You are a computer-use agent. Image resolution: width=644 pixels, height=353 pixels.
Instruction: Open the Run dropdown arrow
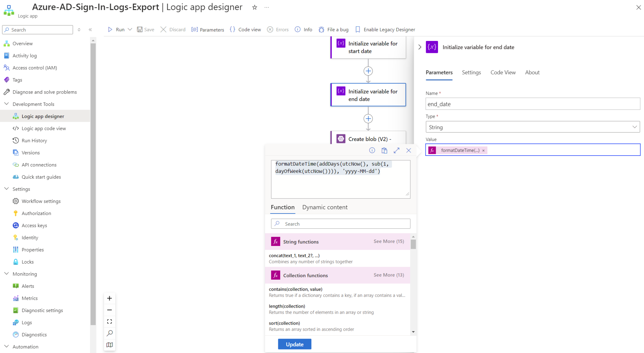[130, 30]
